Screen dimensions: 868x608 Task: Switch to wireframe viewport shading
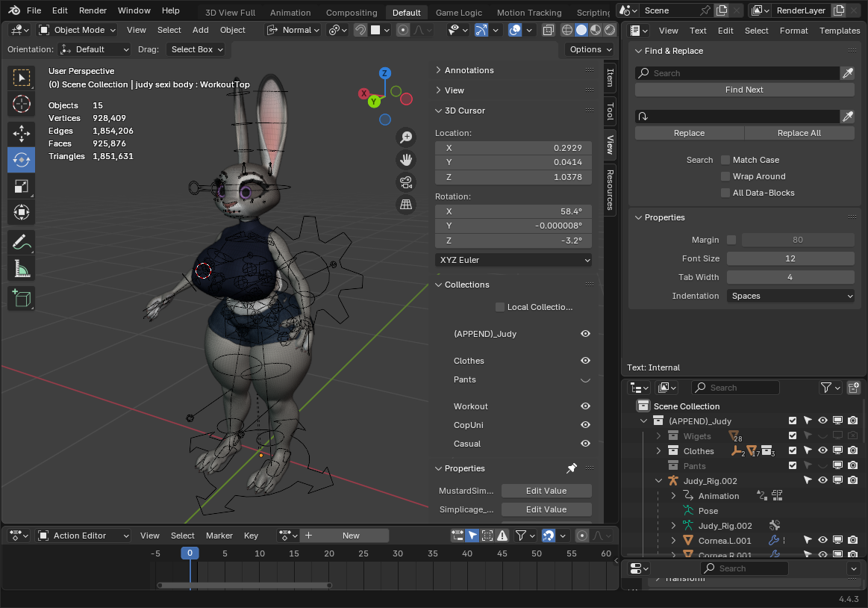567,30
